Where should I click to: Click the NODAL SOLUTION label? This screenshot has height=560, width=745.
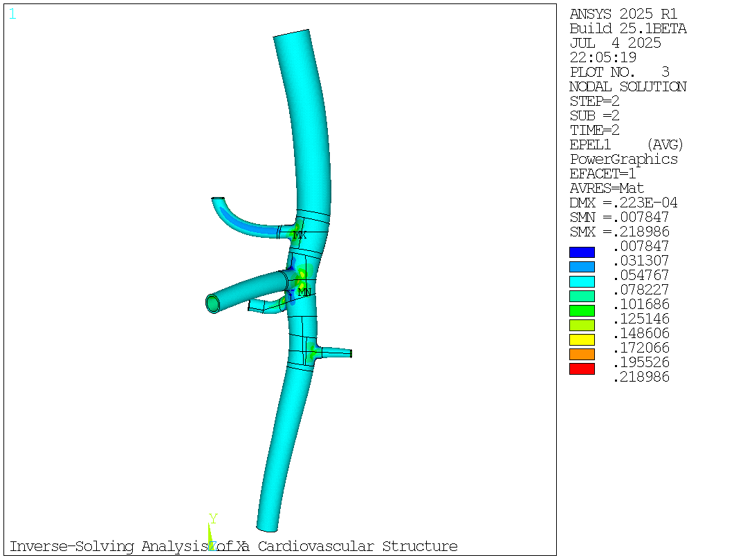(628, 86)
